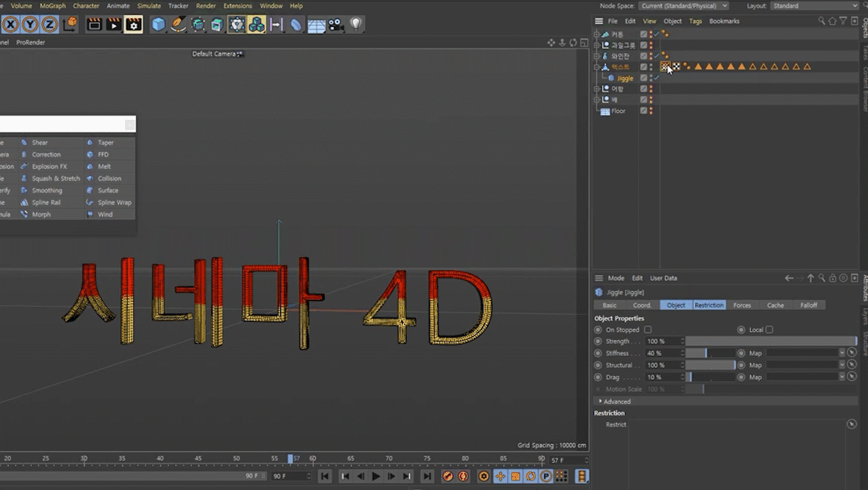The width and height of the screenshot is (868, 490).
Task: Switch to the Forces tab
Action: tap(742, 305)
